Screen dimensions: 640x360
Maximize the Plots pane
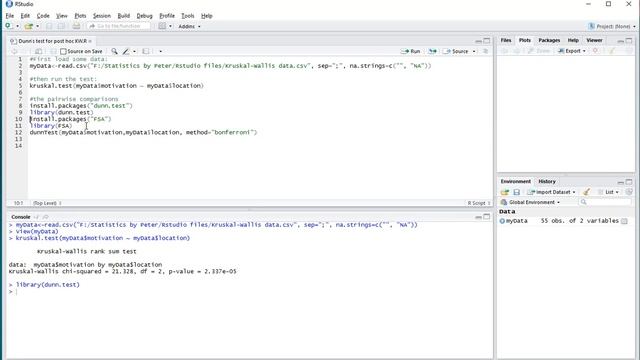coord(629,41)
